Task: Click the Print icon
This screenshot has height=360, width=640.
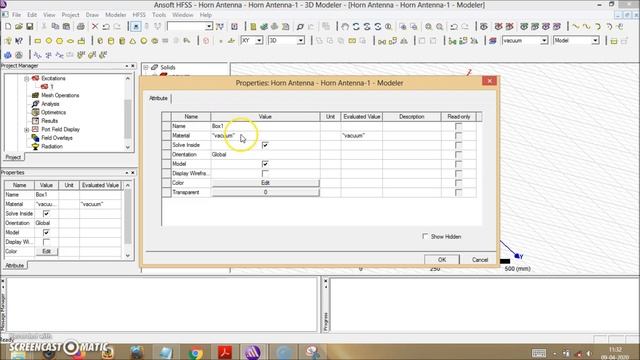Action: 81,27
